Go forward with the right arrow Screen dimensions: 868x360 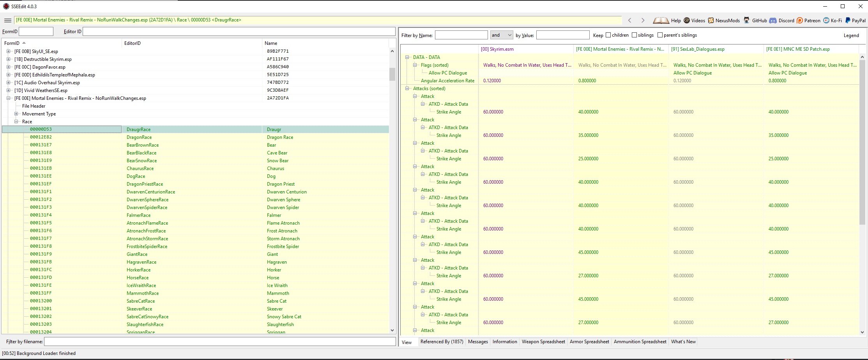(643, 20)
